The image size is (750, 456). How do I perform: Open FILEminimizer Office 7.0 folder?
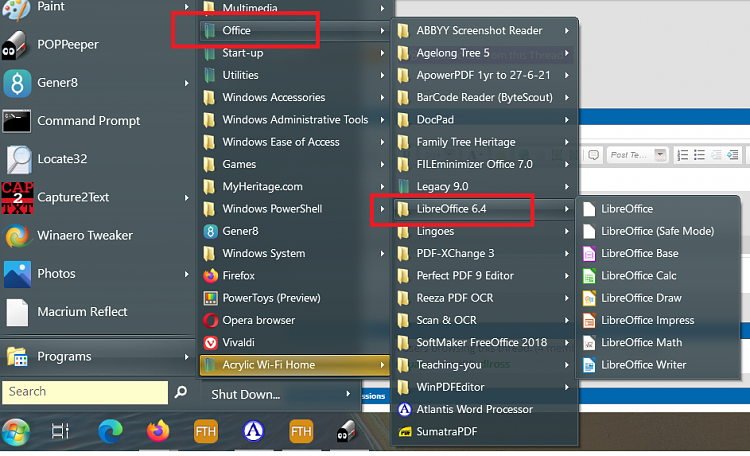[484, 164]
